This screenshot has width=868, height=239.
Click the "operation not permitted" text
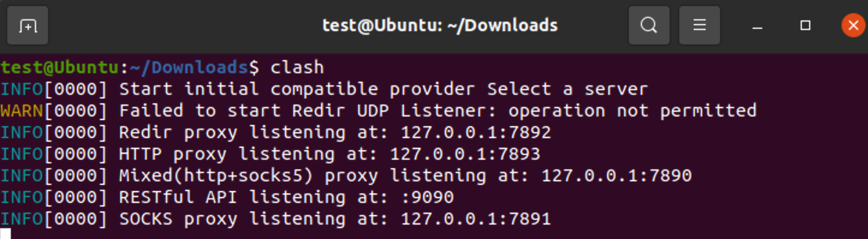pos(632,110)
